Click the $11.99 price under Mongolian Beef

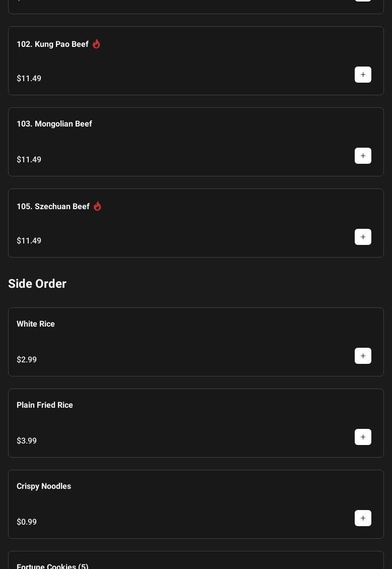tap(29, 160)
